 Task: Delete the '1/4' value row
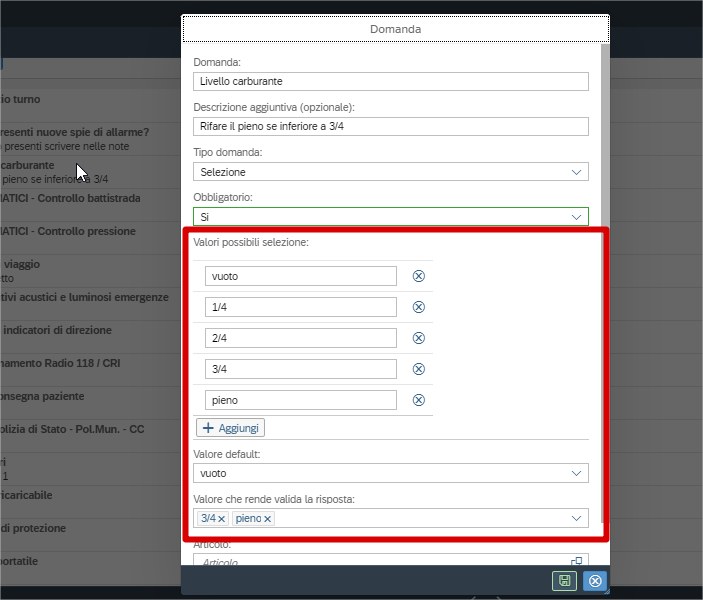pyautogui.click(x=419, y=307)
